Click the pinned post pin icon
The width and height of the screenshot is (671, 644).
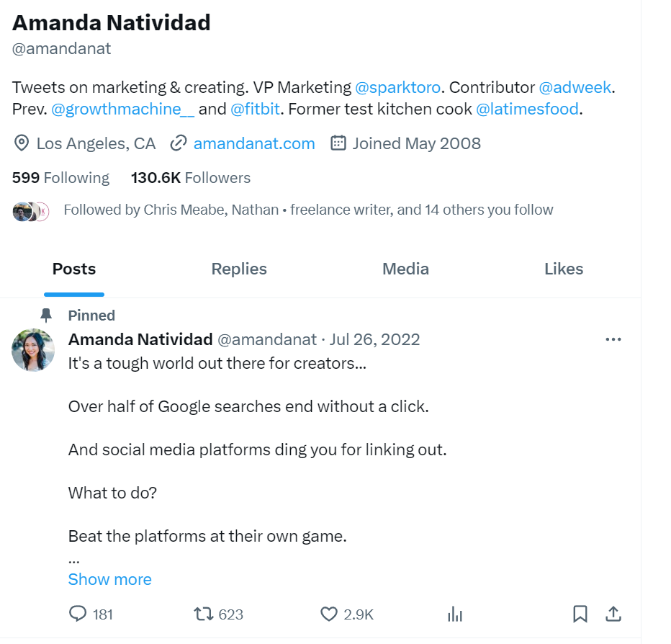(46, 316)
